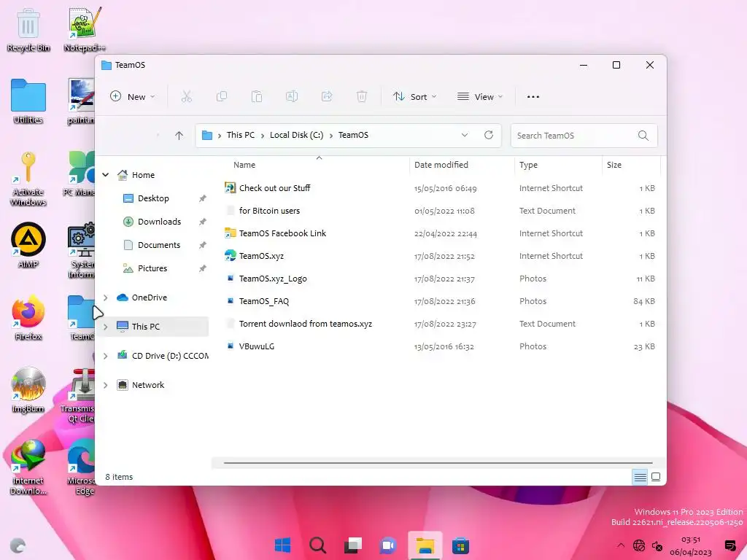Click This PC breadcrumb in address bar

coord(241,135)
